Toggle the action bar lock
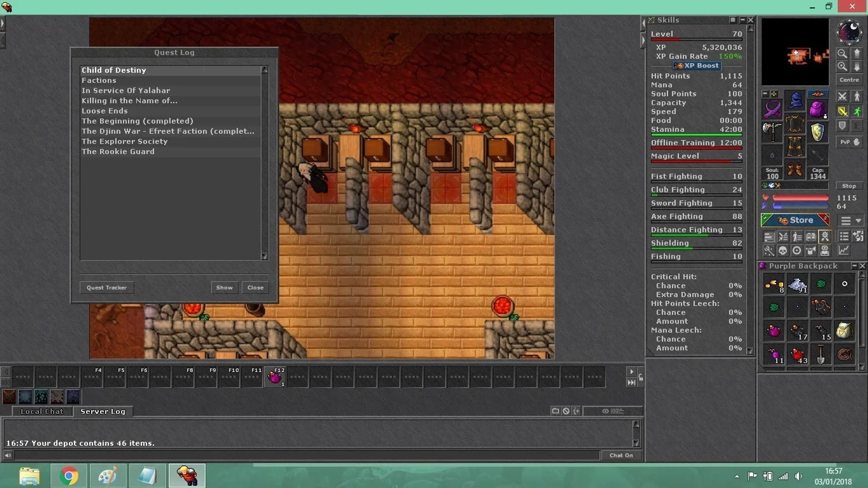Image resolution: width=868 pixels, height=488 pixels. point(640,377)
